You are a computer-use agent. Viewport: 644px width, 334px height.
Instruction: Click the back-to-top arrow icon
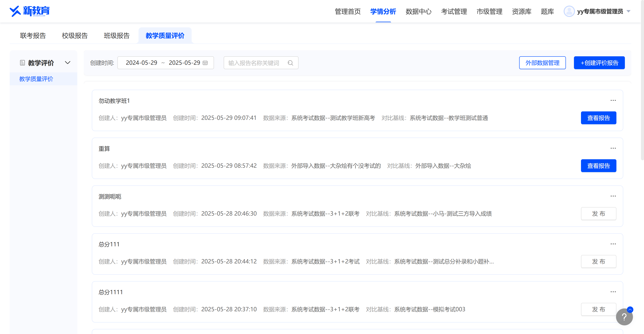[x=630, y=310]
